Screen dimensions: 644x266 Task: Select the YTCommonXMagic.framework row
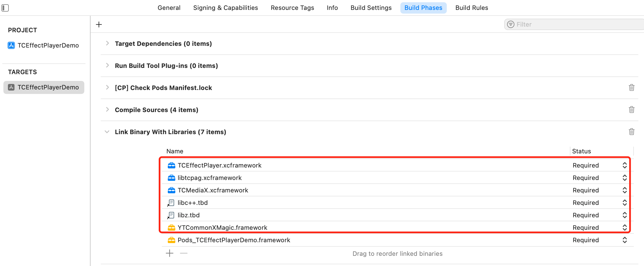[222, 228]
